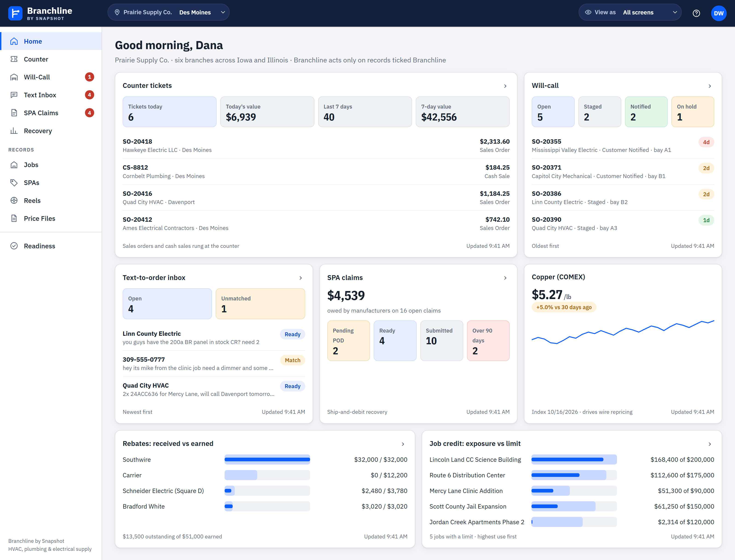Click the Home icon in sidebar

tap(14, 41)
